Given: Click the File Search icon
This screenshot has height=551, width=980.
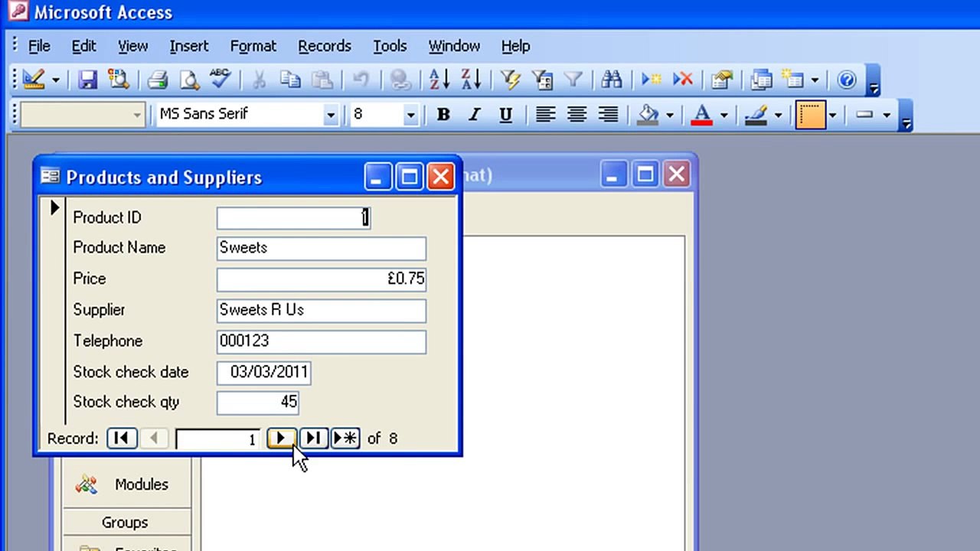Looking at the screenshot, I should coord(119,80).
